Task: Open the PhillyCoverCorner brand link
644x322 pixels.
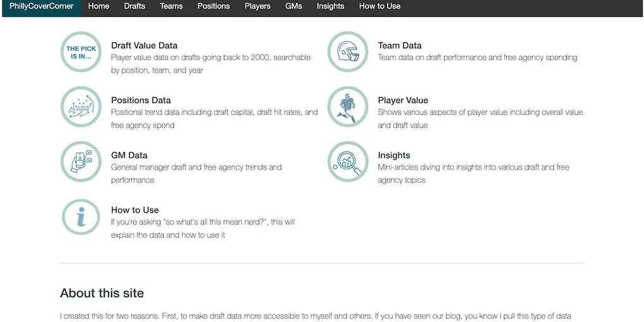Action: coord(42,6)
